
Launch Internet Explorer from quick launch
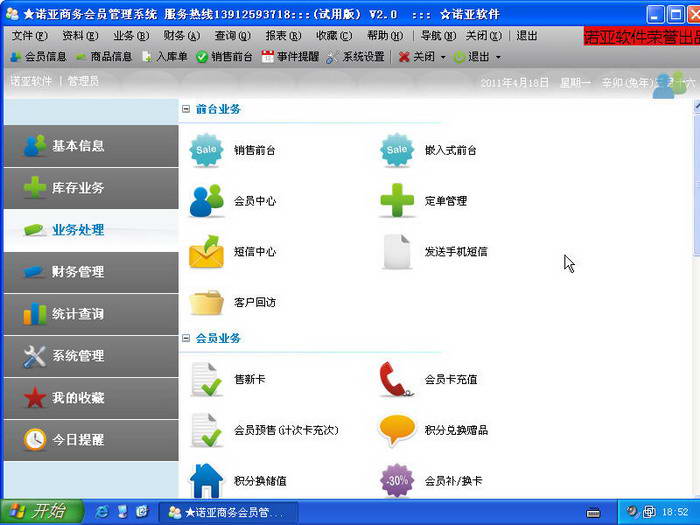(x=102, y=512)
